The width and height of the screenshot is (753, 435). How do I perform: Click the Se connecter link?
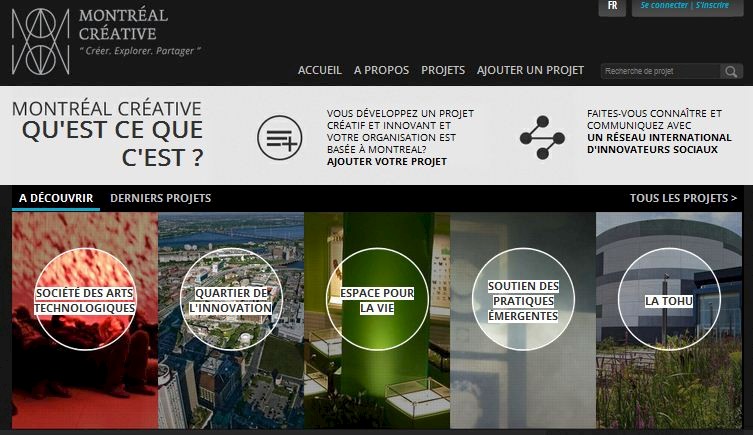click(x=664, y=5)
